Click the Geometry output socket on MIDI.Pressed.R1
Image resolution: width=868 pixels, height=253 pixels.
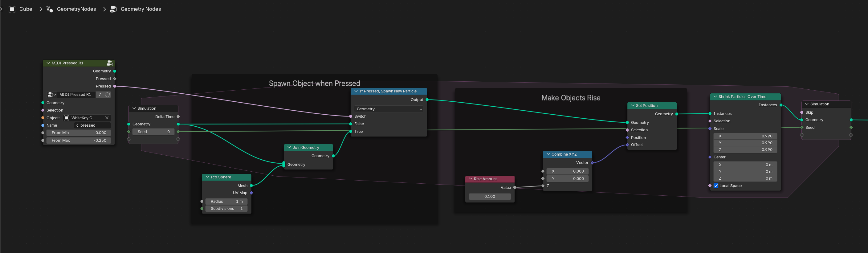coord(115,71)
